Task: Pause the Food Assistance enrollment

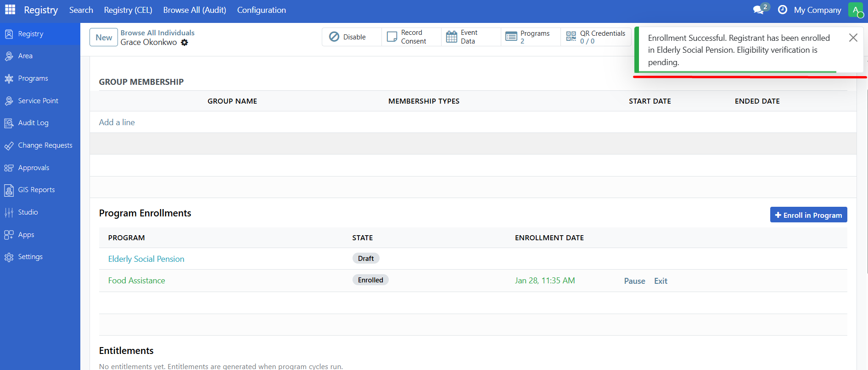Action: point(634,281)
